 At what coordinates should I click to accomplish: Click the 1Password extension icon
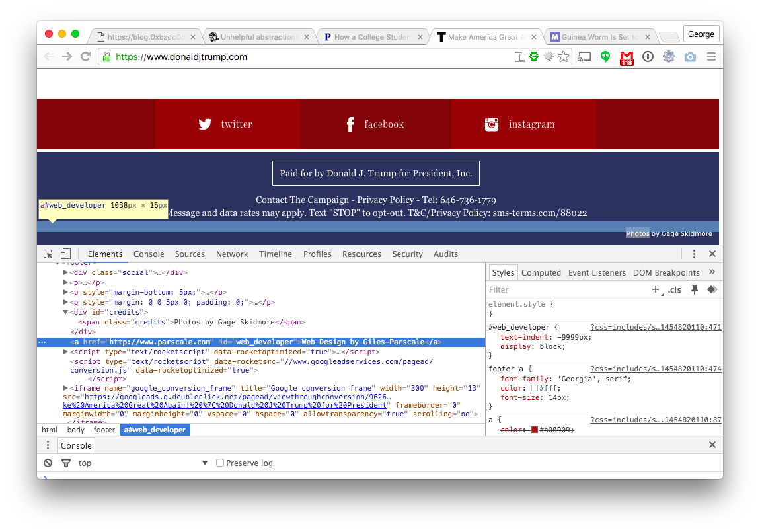pyautogui.click(x=648, y=57)
